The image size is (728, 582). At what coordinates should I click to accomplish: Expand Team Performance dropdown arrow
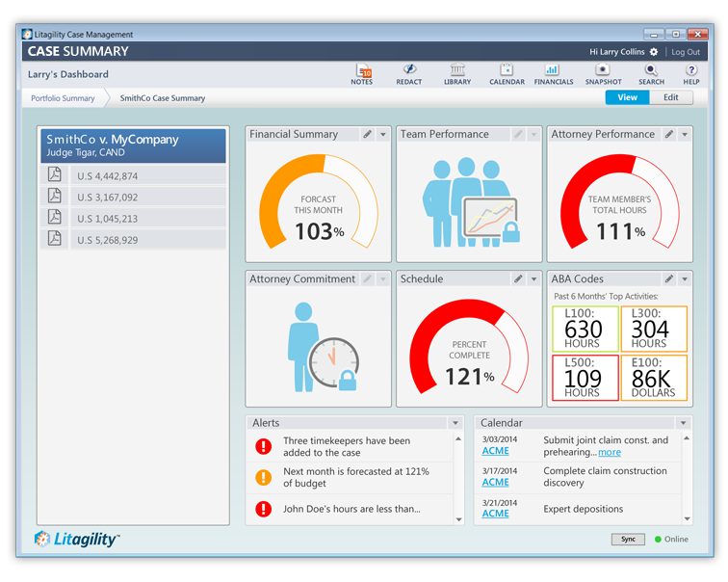point(533,135)
